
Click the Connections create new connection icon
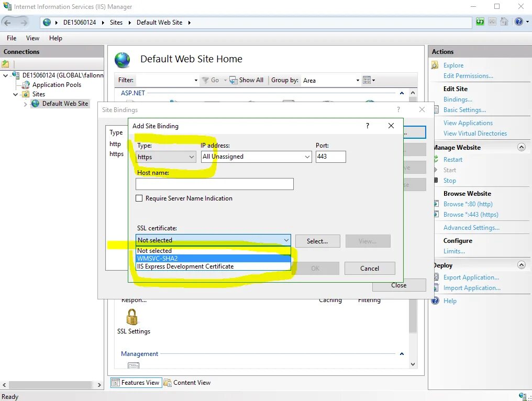(x=5, y=64)
